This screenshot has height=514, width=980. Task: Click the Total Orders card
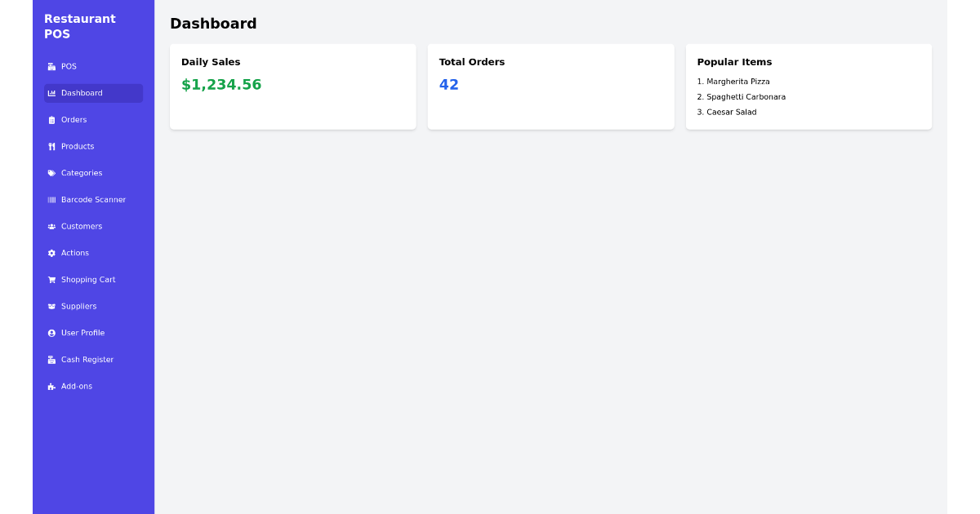(x=550, y=86)
